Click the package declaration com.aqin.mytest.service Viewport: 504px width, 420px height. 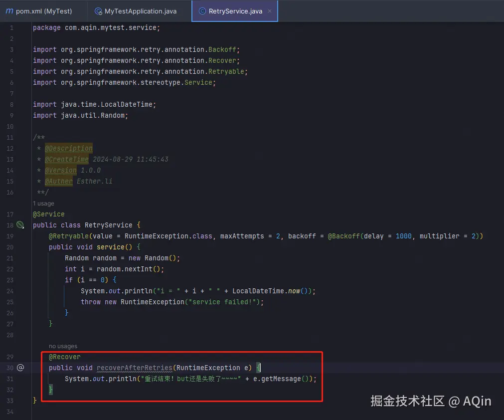(x=110, y=27)
